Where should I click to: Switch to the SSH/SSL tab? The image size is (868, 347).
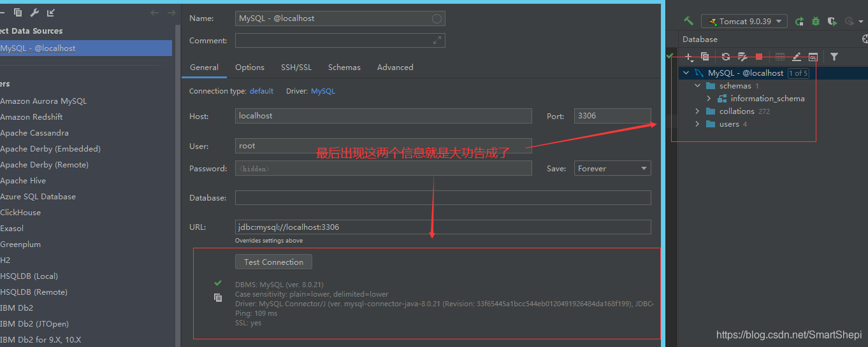[296, 67]
